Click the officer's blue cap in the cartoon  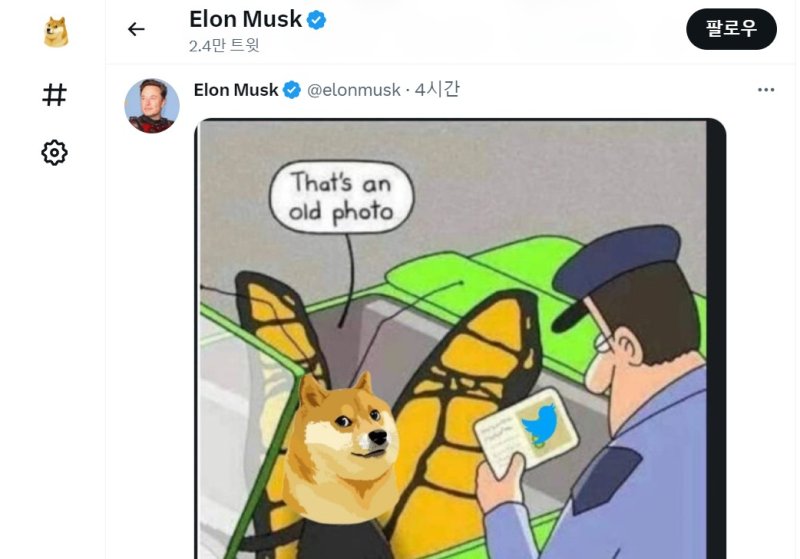coord(616,271)
